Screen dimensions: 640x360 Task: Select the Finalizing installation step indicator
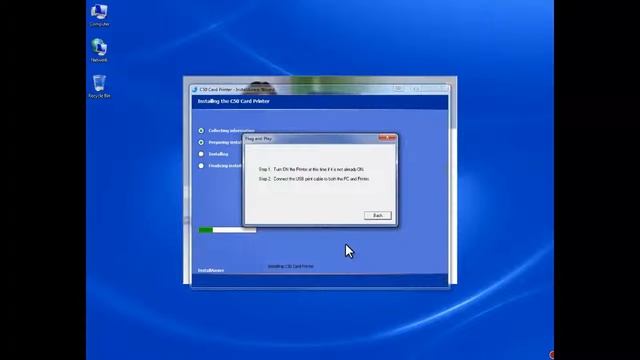tap(201, 166)
